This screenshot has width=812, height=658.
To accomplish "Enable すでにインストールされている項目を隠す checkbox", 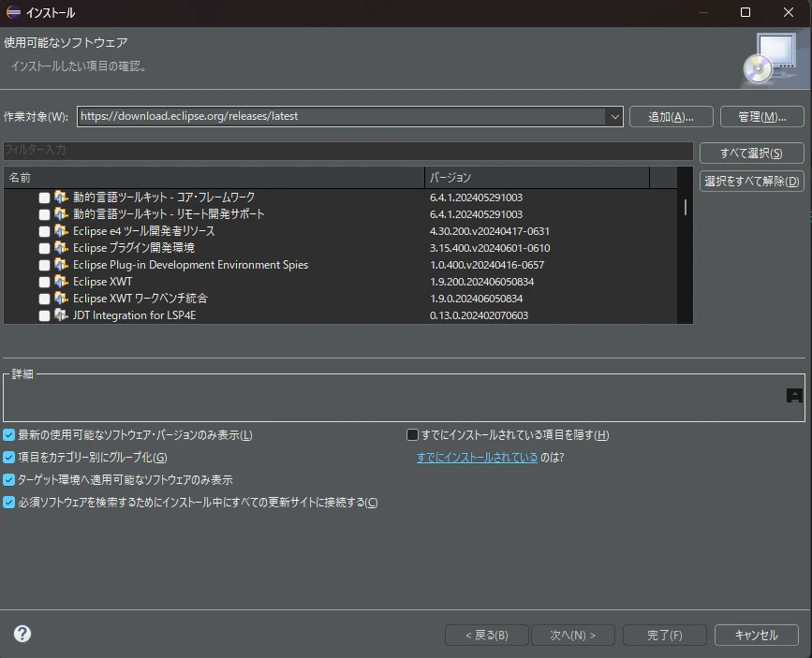I will point(412,435).
